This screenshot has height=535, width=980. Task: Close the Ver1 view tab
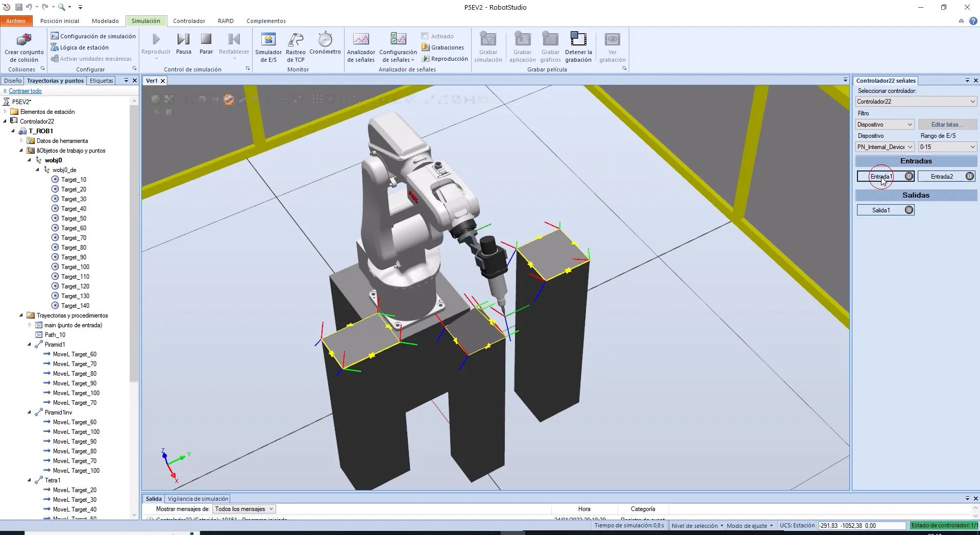point(163,81)
